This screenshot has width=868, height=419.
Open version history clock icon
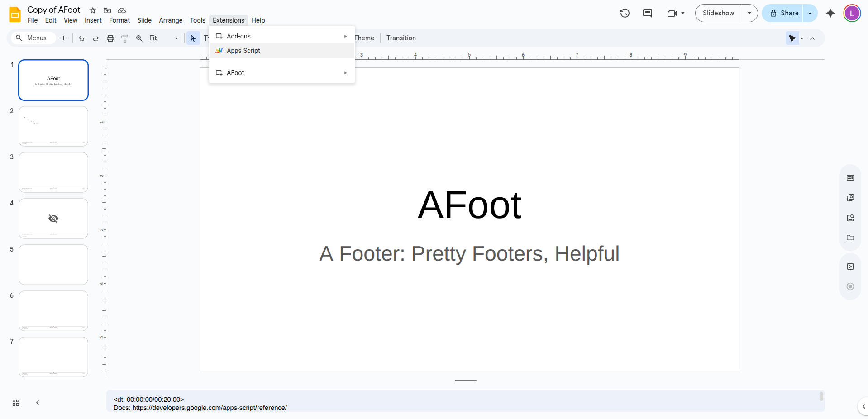pyautogui.click(x=625, y=13)
